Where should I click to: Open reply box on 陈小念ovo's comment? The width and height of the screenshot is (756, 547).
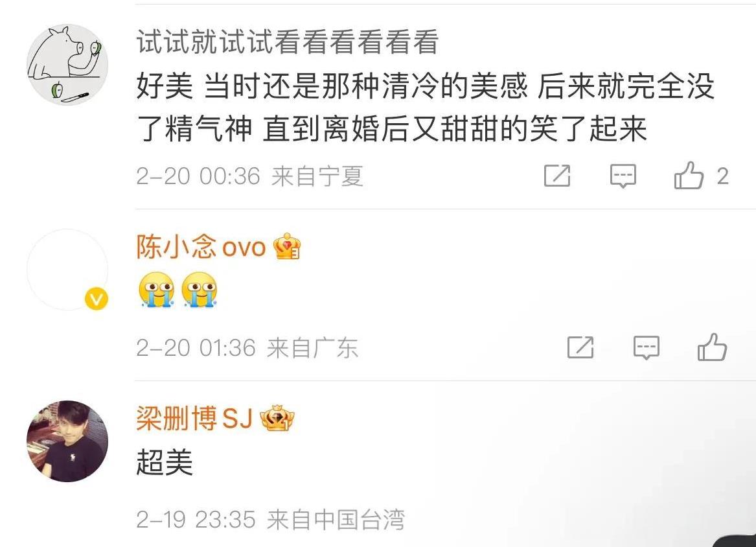pyautogui.click(x=646, y=347)
